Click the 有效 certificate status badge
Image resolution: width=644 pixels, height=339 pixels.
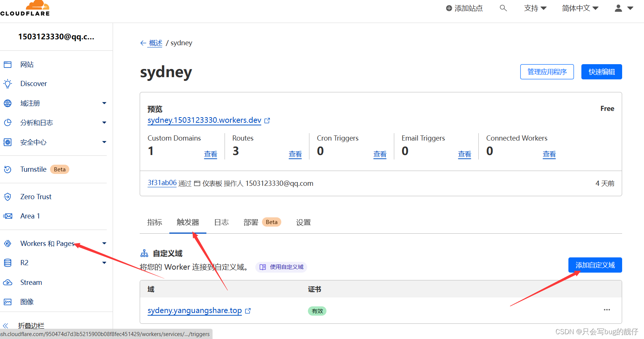(x=317, y=311)
